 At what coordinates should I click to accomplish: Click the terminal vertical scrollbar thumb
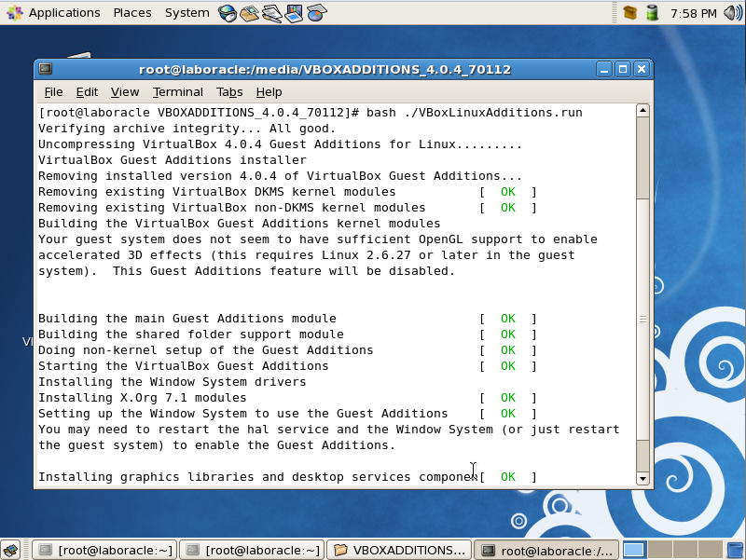[x=642, y=319]
